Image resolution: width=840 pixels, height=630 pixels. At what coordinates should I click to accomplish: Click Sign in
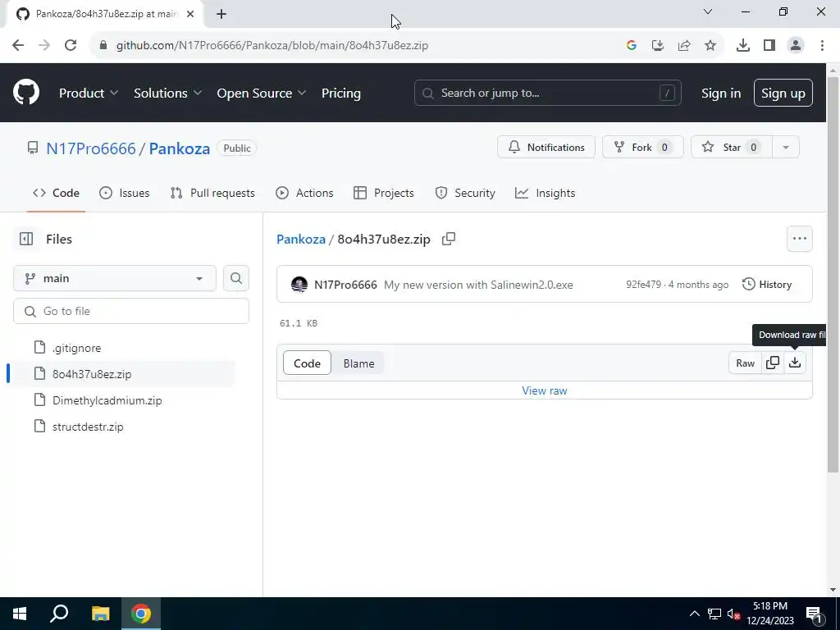click(721, 93)
